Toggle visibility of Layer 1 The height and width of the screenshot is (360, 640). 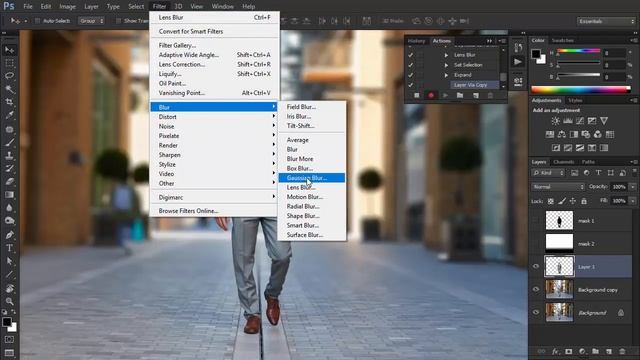[536, 267]
